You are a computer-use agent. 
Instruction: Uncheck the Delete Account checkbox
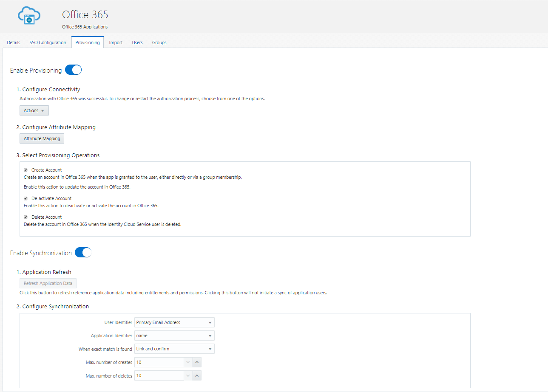[26, 217]
